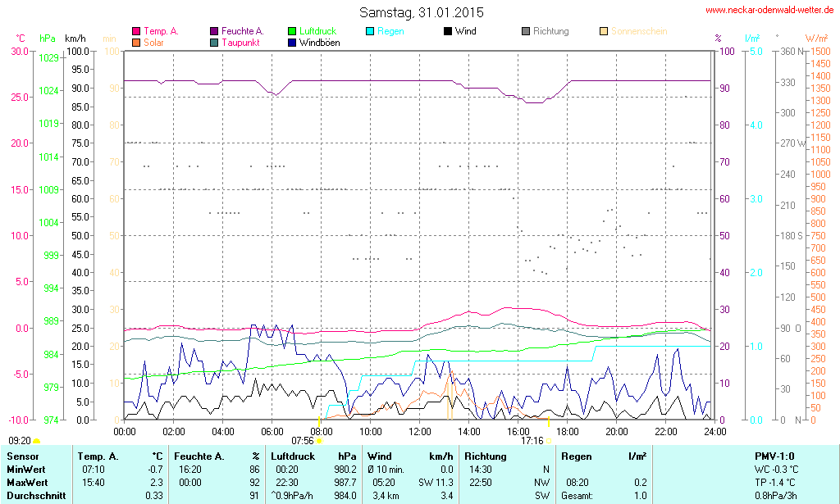The image size is (840, 504).
Task: Click the PMV-1:0 header in the table
Action: pyautogui.click(x=774, y=456)
